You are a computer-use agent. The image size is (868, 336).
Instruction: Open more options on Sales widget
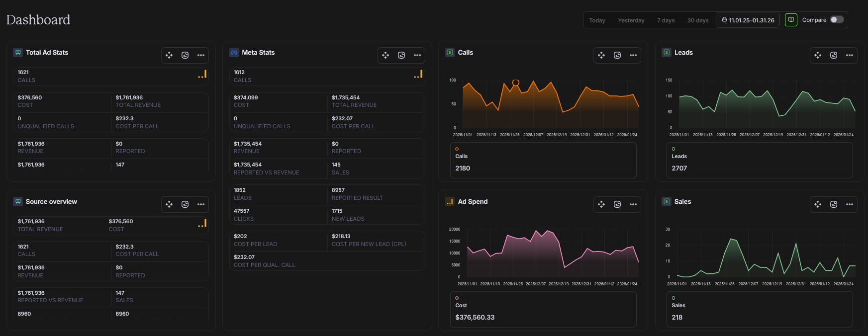(850, 204)
